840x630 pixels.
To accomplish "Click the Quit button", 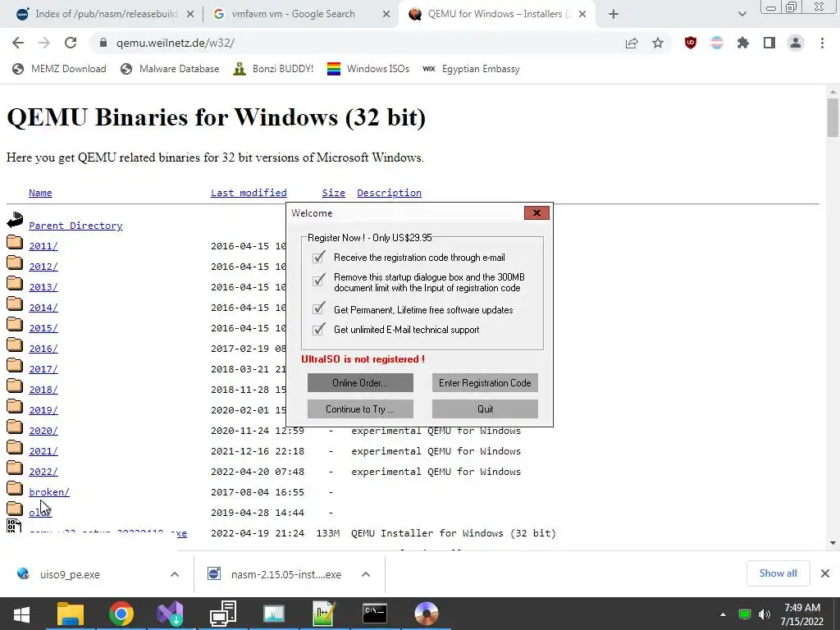I will point(485,409).
